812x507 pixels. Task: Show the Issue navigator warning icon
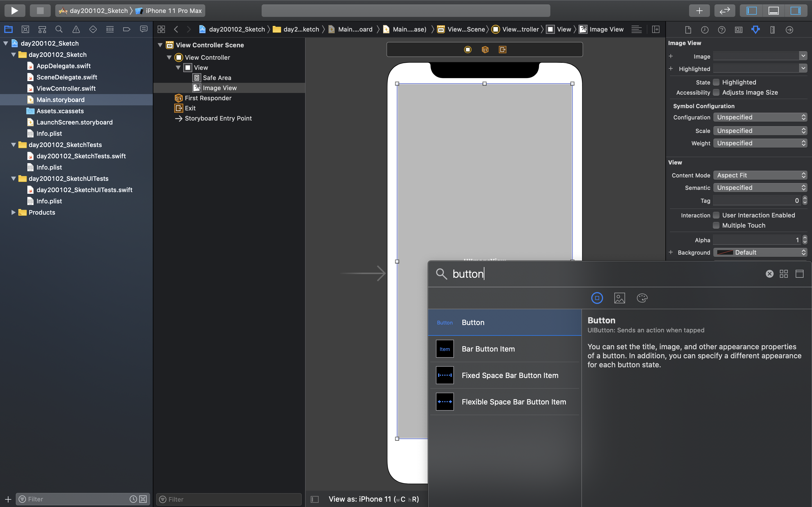(x=76, y=30)
